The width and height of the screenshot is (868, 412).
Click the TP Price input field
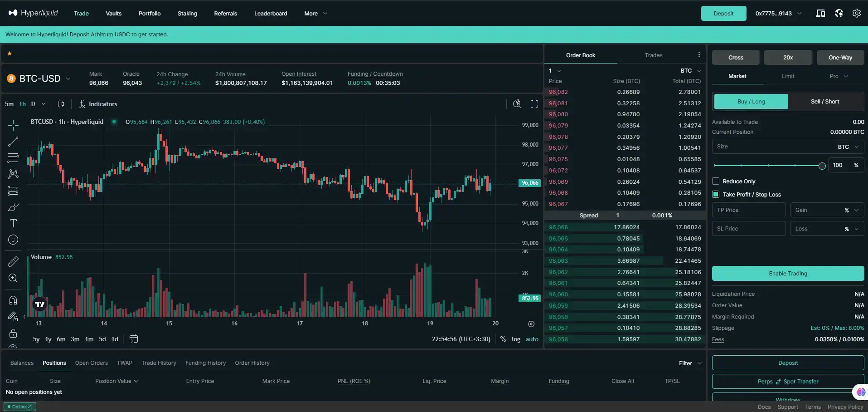point(749,210)
